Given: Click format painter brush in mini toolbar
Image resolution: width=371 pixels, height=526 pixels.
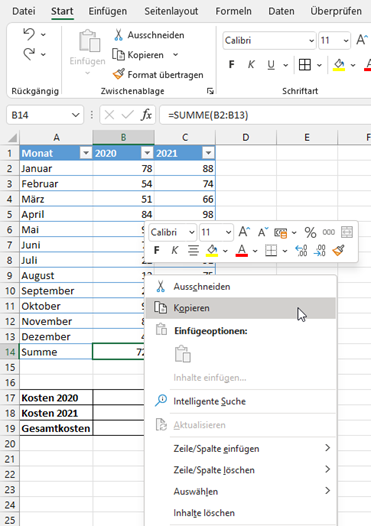Looking at the screenshot, I should click(x=338, y=250).
